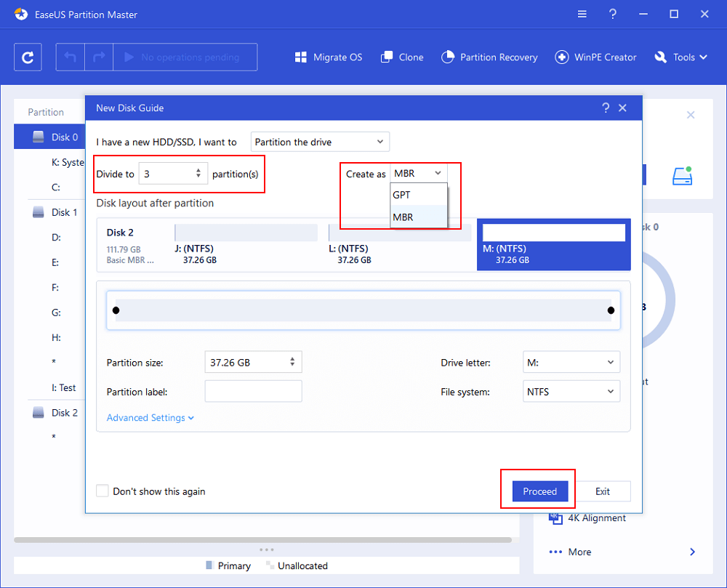Image resolution: width=727 pixels, height=588 pixels.
Task: Open the Drive letter dropdown
Action: pos(571,362)
